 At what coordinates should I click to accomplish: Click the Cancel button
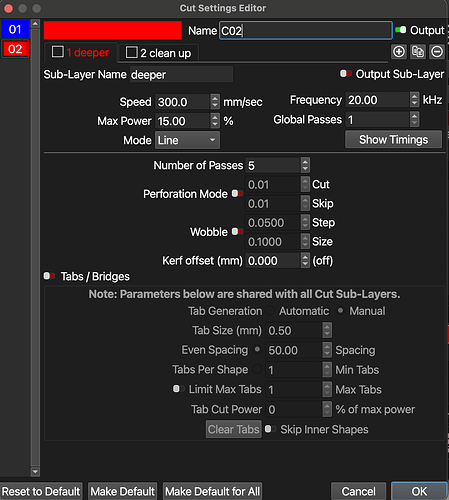(358, 491)
